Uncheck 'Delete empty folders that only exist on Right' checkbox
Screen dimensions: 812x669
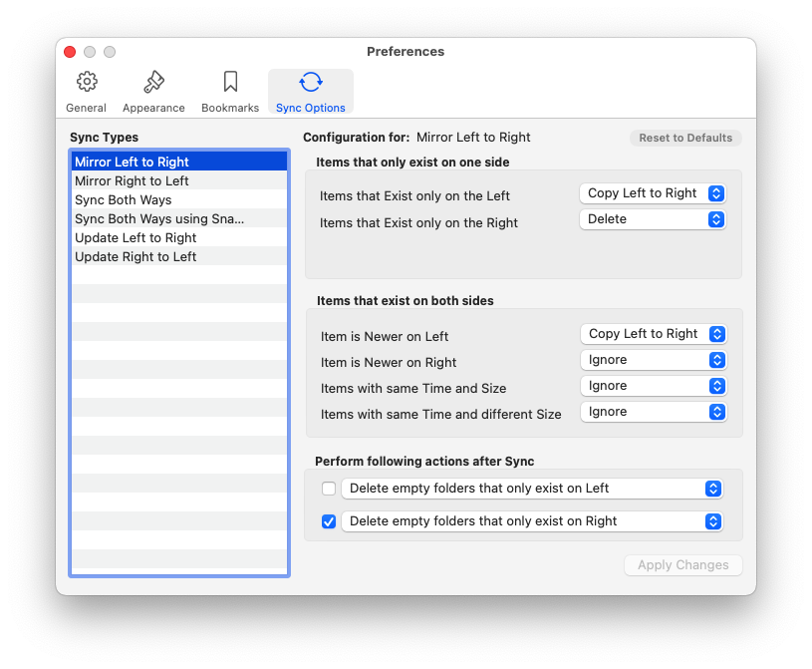point(329,521)
